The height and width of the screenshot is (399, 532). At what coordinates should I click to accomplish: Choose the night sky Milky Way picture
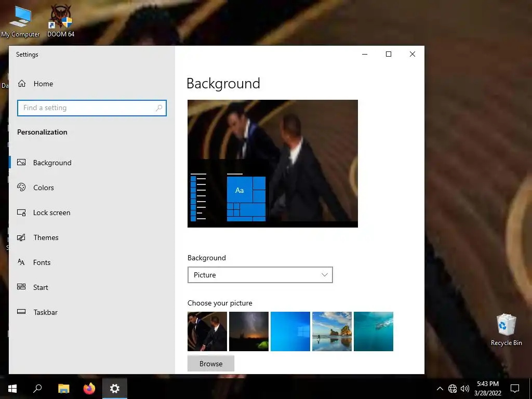coord(249,331)
